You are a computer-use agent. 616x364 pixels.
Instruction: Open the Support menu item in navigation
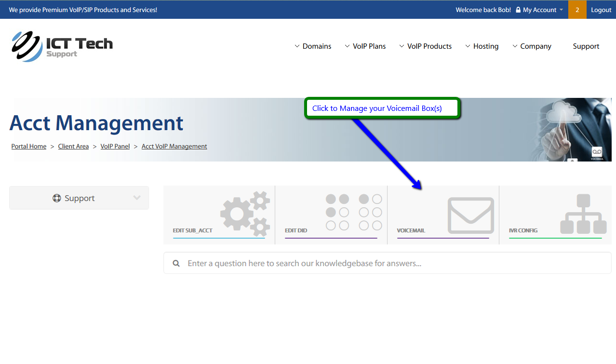coord(586,46)
